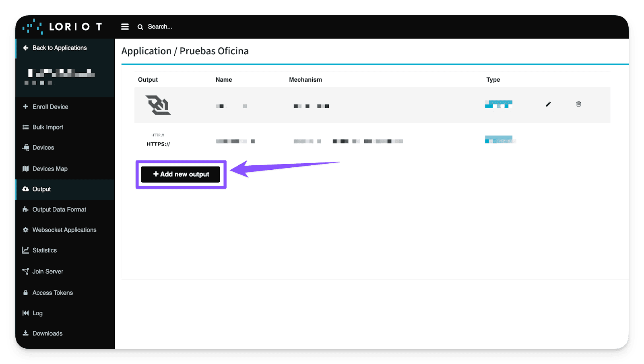Open Output Data Format
The height and width of the screenshot is (364, 644).
(59, 210)
